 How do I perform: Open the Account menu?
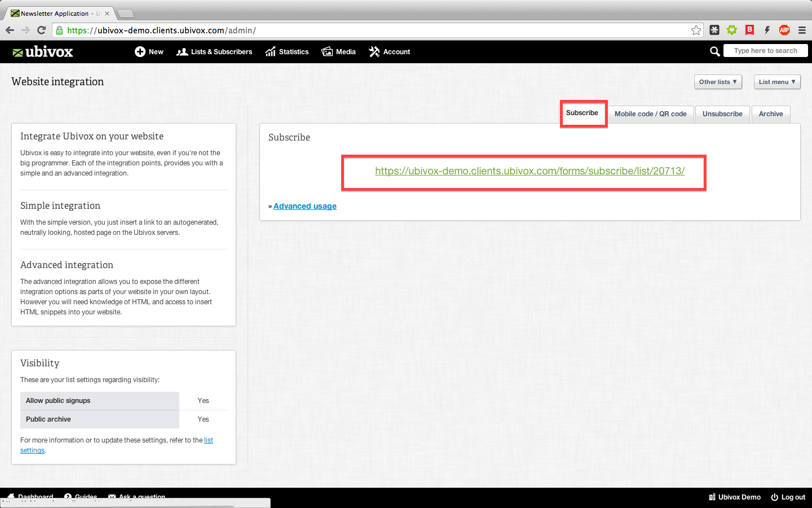point(389,52)
